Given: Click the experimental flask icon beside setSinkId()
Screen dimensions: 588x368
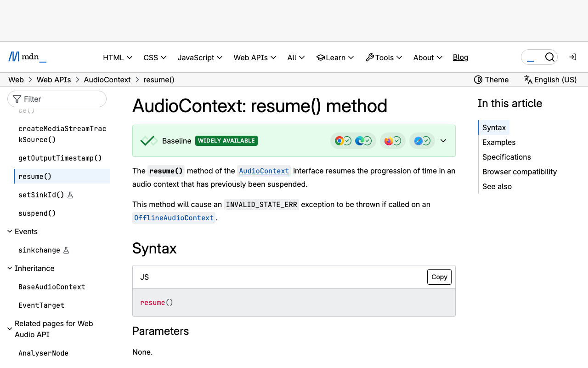Looking at the screenshot, I should pyautogui.click(x=70, y=195).
